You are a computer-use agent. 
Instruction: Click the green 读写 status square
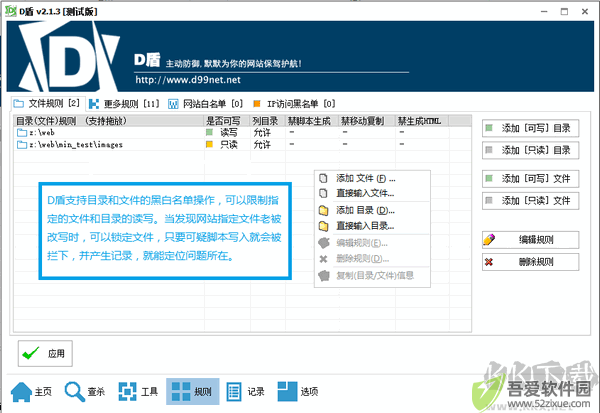click(x=209, y=132)
